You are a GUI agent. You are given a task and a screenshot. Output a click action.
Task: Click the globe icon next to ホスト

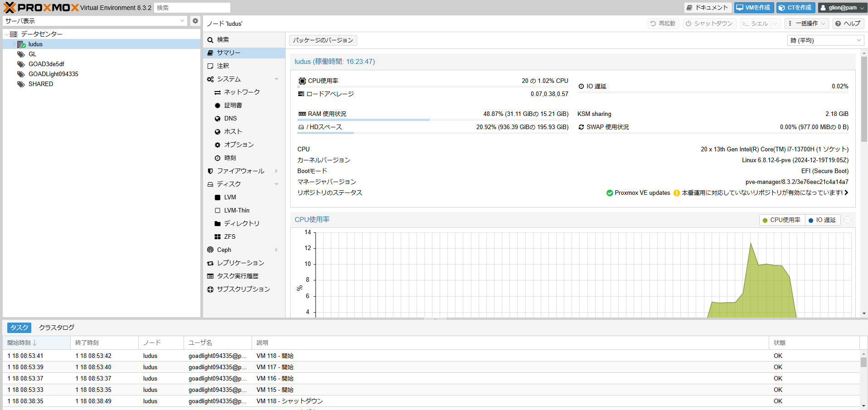(218, 132)
